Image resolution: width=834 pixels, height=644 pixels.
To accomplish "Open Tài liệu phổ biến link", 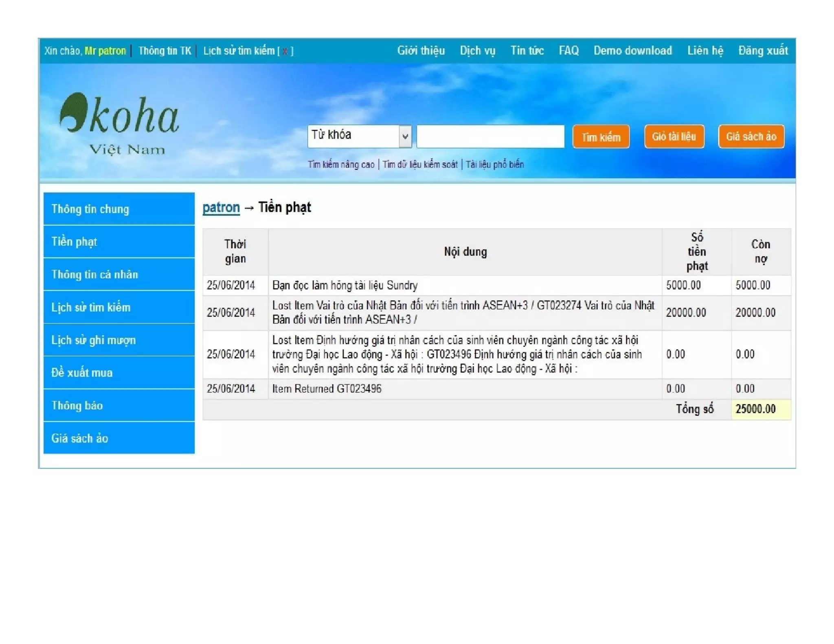I will click(x=494, y=164).
